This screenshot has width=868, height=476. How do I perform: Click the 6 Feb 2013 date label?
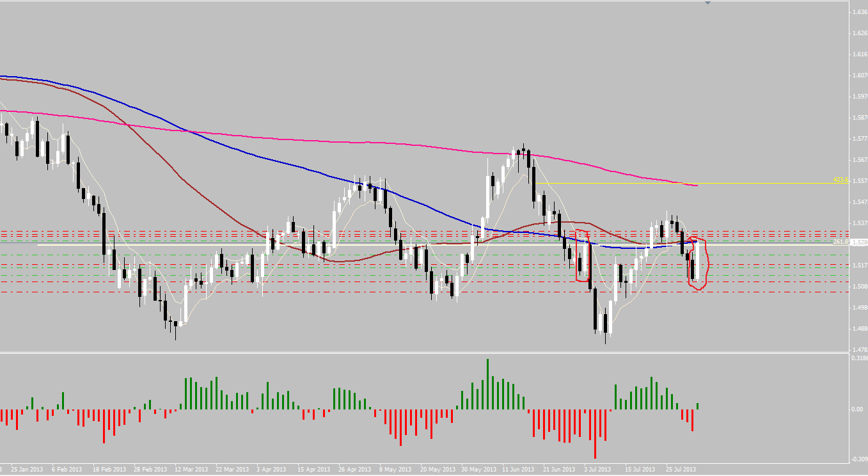tap(67, 469)
